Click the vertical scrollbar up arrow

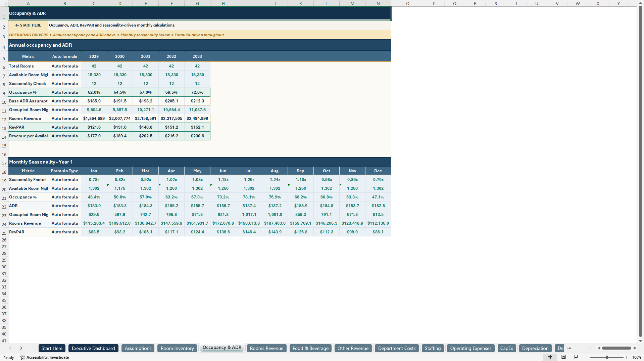click(x=640, y=3)
